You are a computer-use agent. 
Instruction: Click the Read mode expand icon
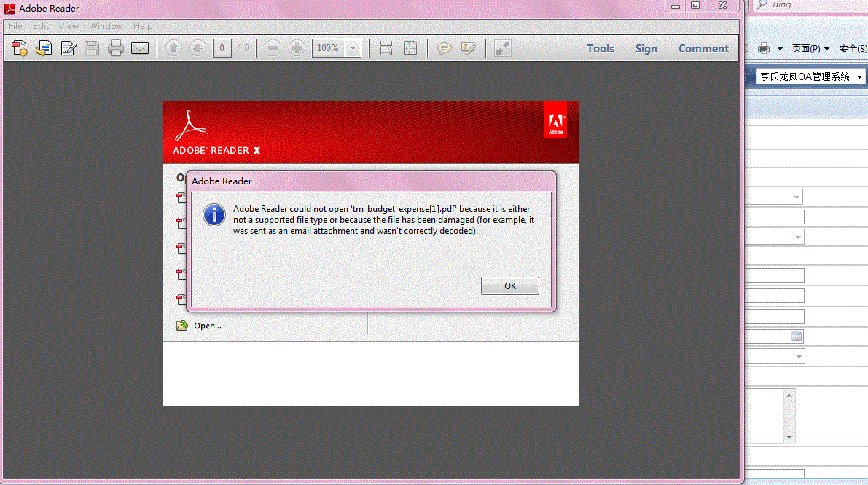[x=503, y=49]
